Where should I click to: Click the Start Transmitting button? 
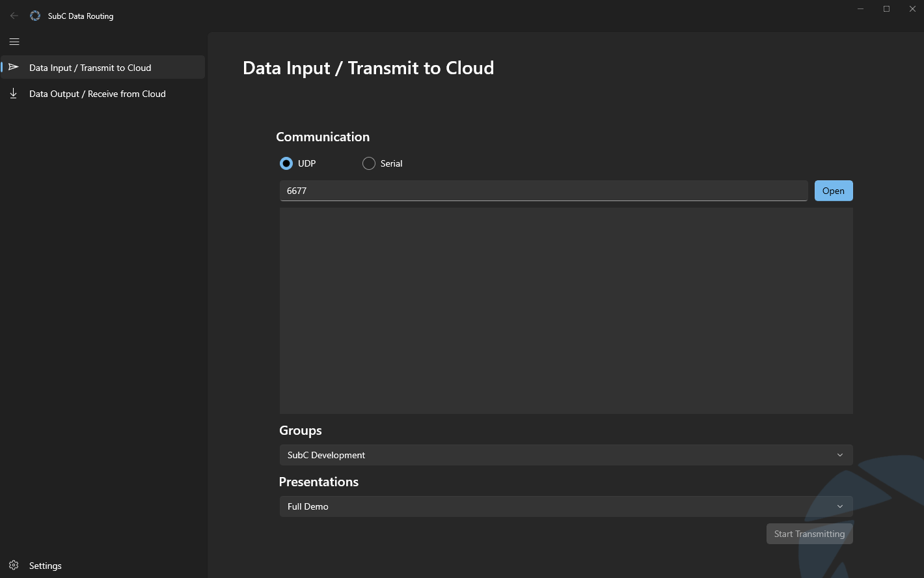[x=809, y=534]
